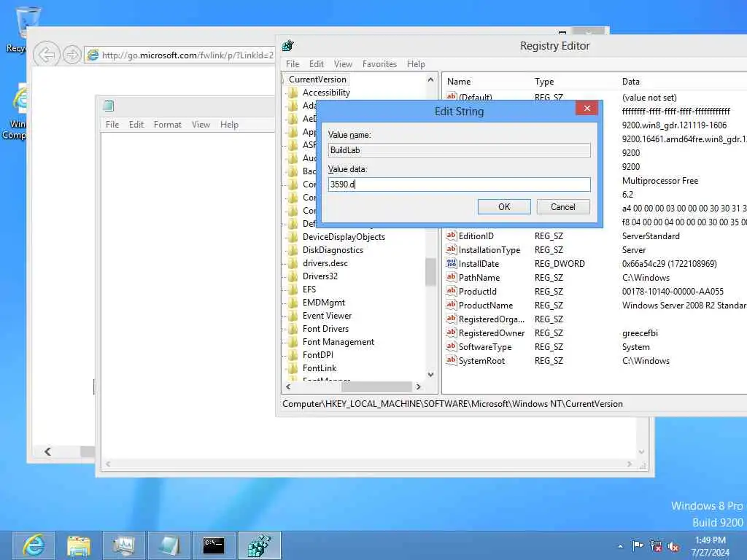Click RegisteredOrga... value icon
This screenshot has width=747, height=560.
tap(451, 319)
